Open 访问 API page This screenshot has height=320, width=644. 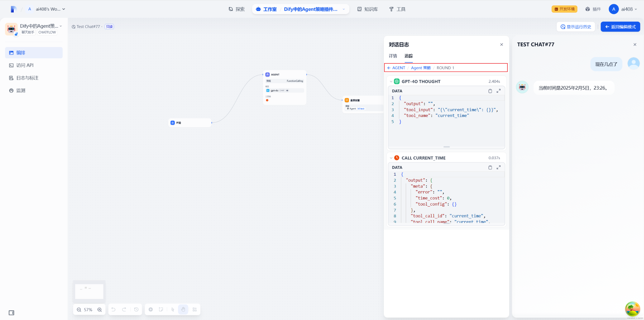(34, 65)
